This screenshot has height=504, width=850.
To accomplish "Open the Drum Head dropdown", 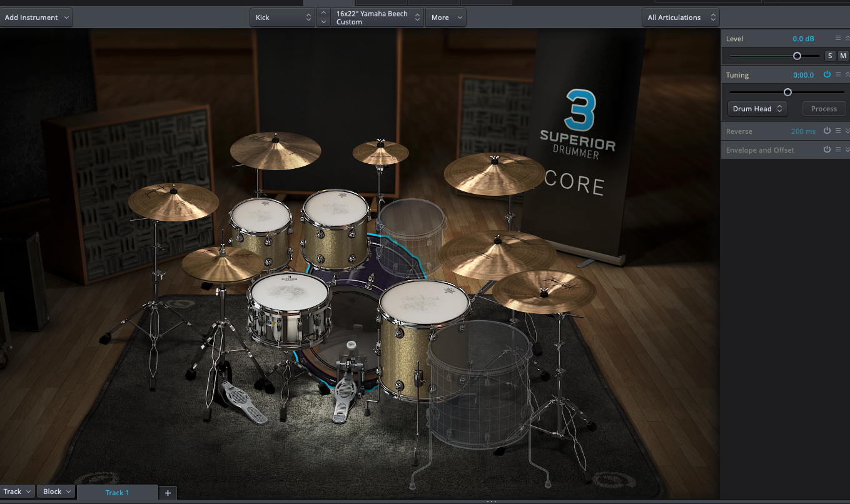I will point(757,108).
